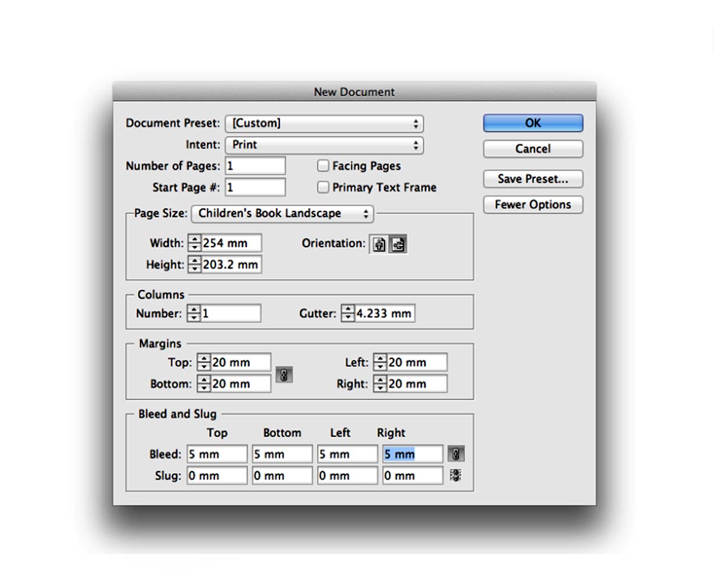Click the OK button
This screenshot has width=728, height=580.
click(x=533, y=123)
